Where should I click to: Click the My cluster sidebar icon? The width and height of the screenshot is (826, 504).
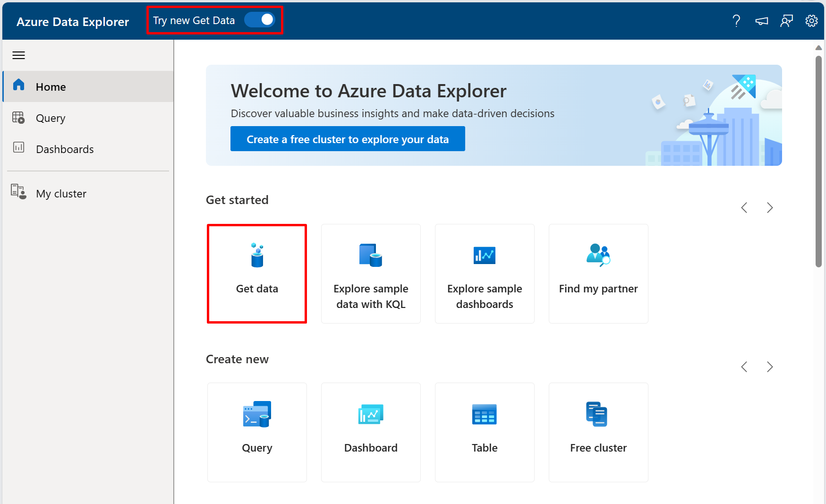(19, 191)
